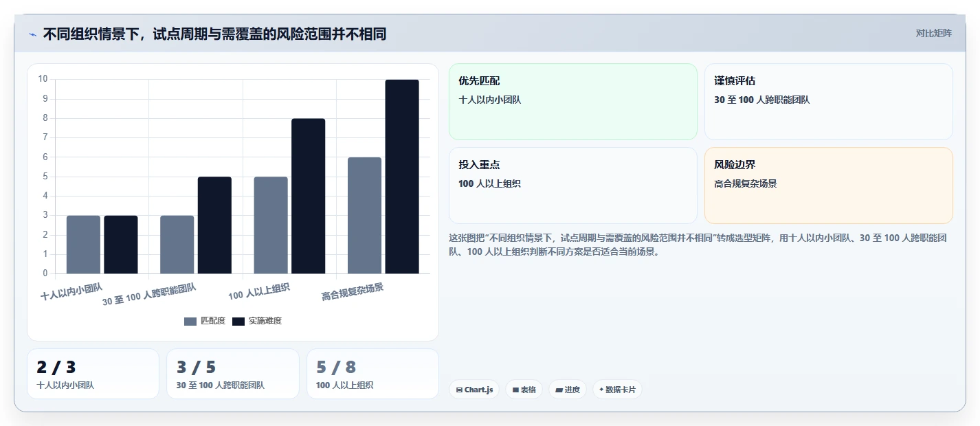
Task: Click the 进度 chip
Action: [x=568, y=390]
